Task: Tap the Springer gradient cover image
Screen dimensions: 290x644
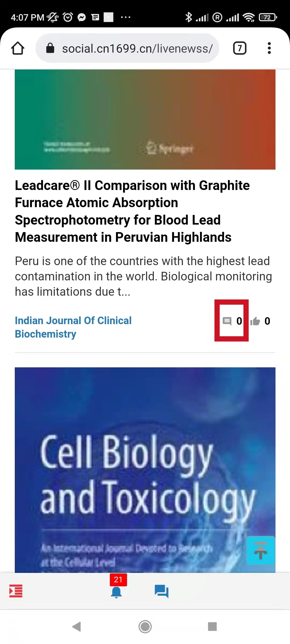Action: click(x=145, y=119)
